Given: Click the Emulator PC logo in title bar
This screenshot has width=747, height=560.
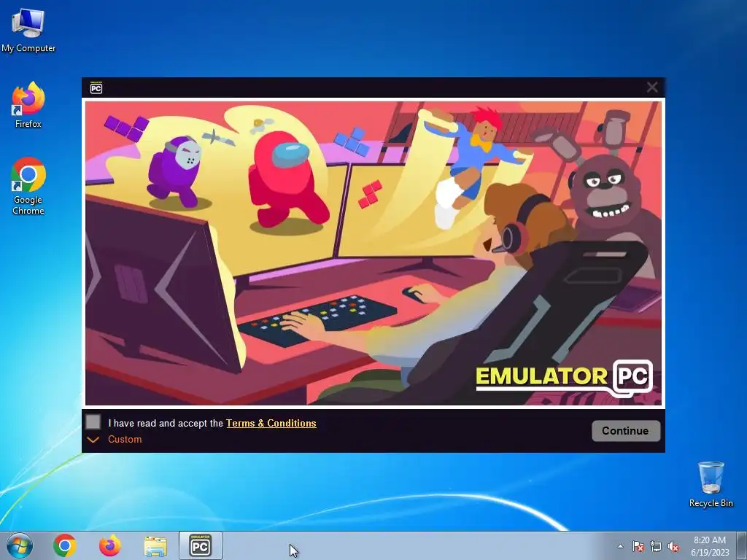Looking at the screenshot, I should tap(96, 87).
